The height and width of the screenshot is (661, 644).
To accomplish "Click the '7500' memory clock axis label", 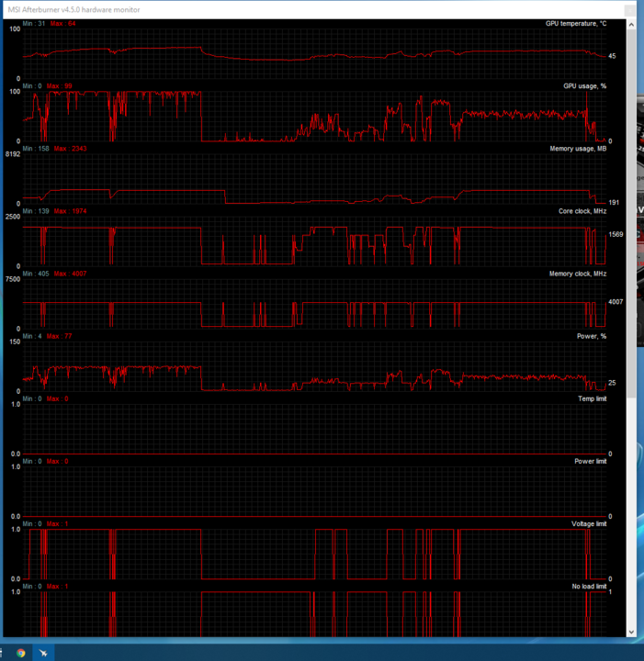I will tap(13, 279).
